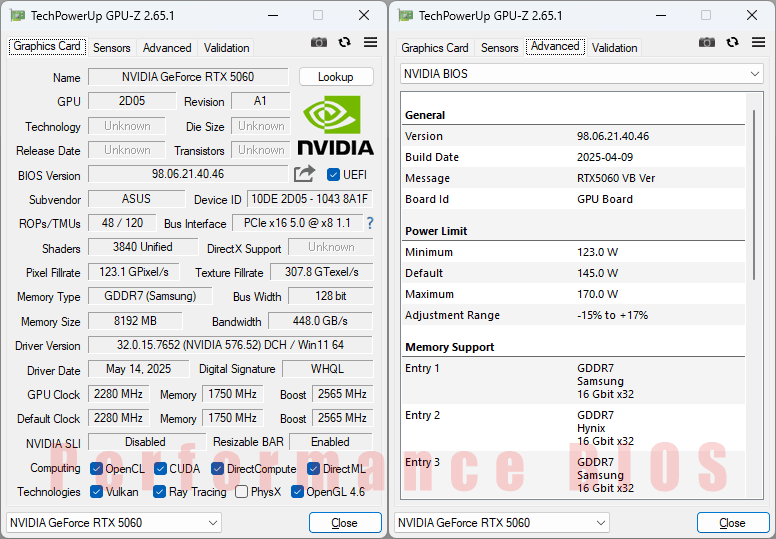Minimize the right GPU-Z window
776x539 pixels.
click(661, 16)
